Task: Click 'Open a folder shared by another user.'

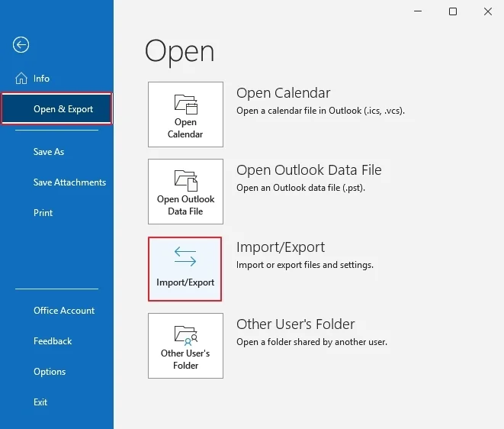Action: click(312, 342)
